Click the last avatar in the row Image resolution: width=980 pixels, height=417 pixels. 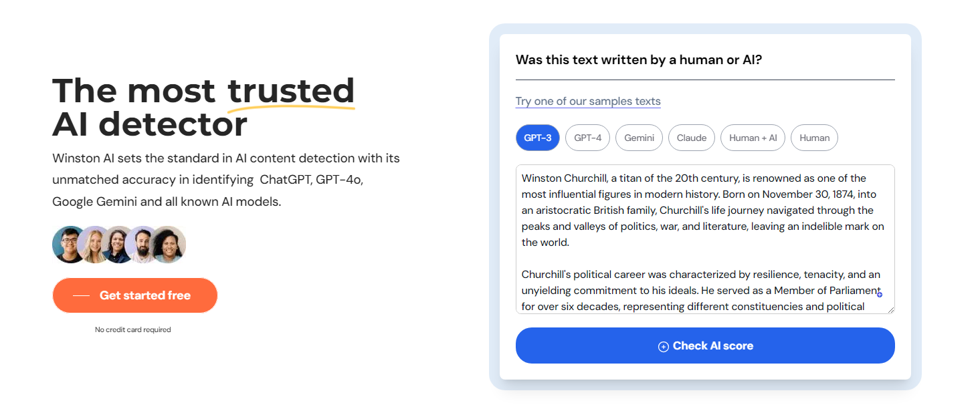coord(168,245)
